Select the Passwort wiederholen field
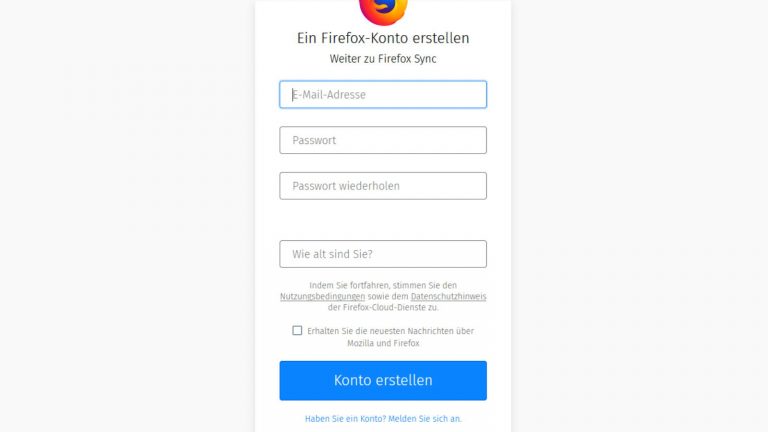Image resolution: width=768 pixels, height=432 pixels. [x=383, y=186]
